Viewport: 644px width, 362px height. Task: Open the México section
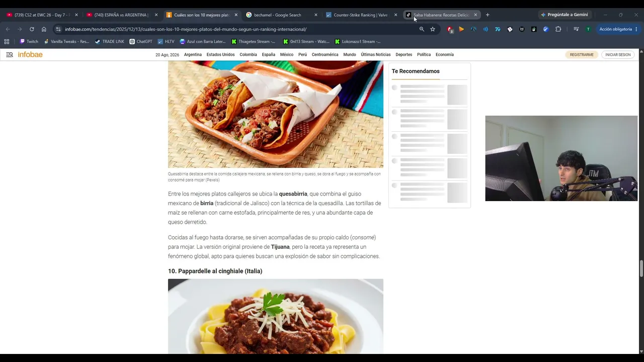pyautogui.click(x=287, y=54)
